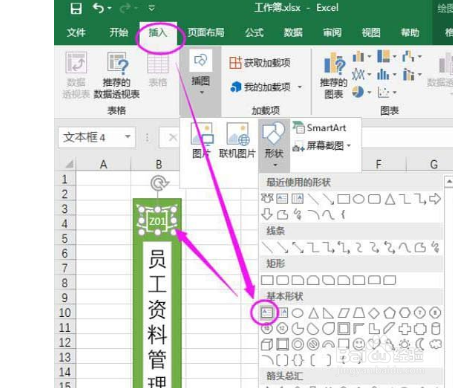Viewport: 453px width, 388px height.
Task: Open the 帮助 tab
Action: [x=410, y=32]
